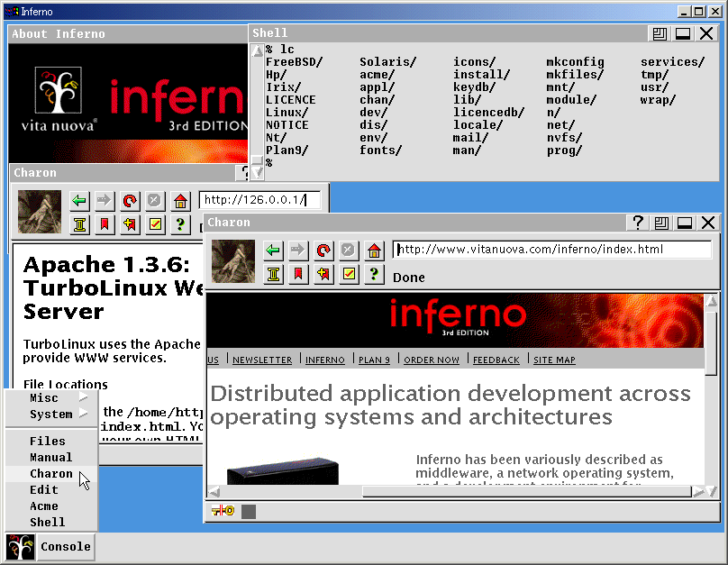Image resolution: width=728 pixels, height=565 pixels.
Task: Click key security icon in Charon status bar
Action: 223,511
